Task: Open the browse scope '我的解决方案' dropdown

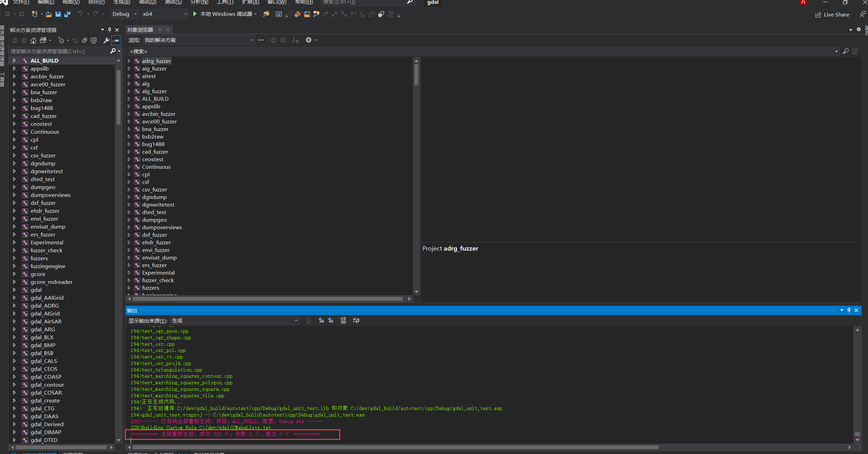Action: (x=199, y=40)
